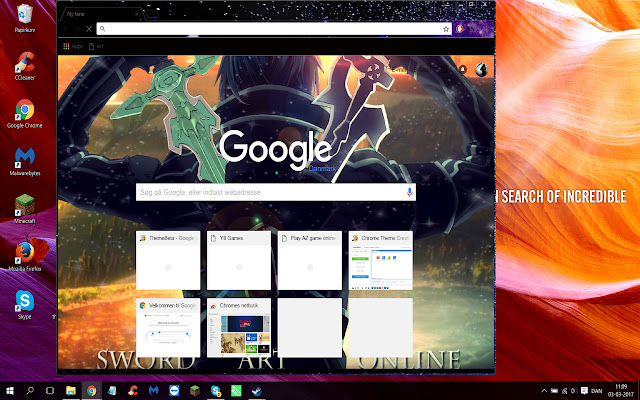Focus the Chrome address bar
Viewport: 640px width, 400px height.
(274, 29)
